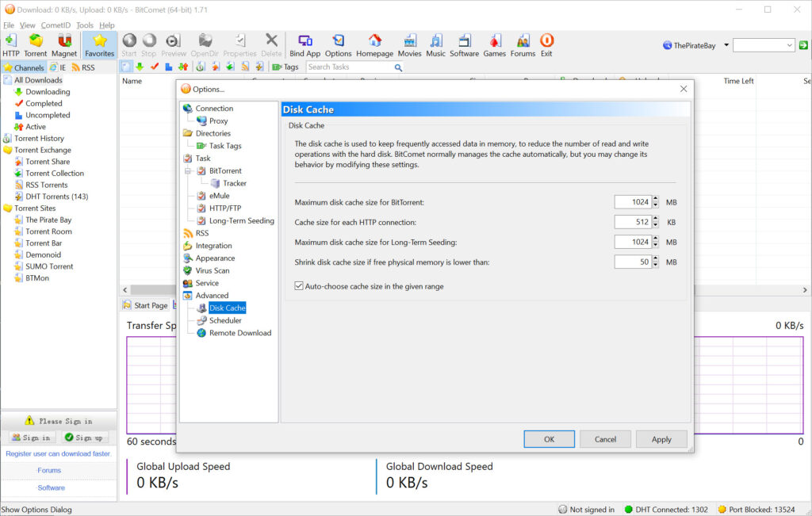
Task: Click the Cancel button in Options
Action: [605, 439]
